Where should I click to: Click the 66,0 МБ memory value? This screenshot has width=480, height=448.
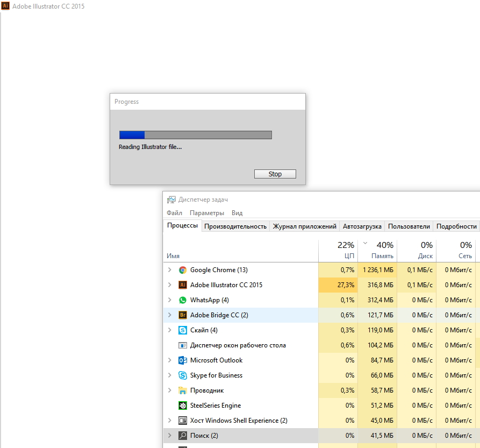pyautogui.click(x=382, y=375)
